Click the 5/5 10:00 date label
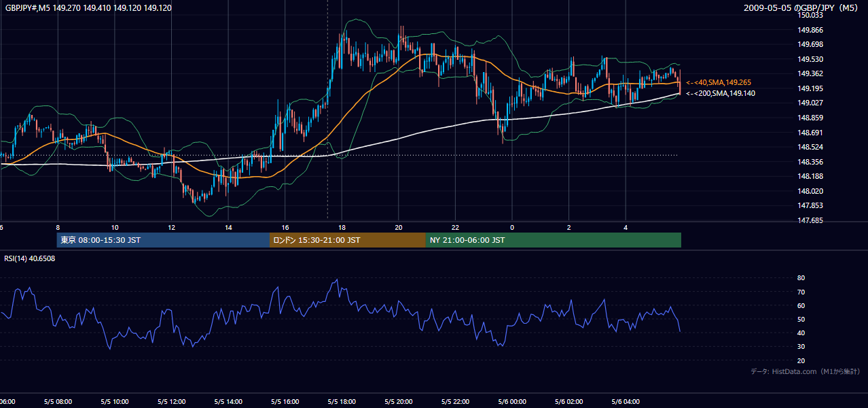Image resolution: width=868 pixels, height=408 pixels. tap(115, 402)
